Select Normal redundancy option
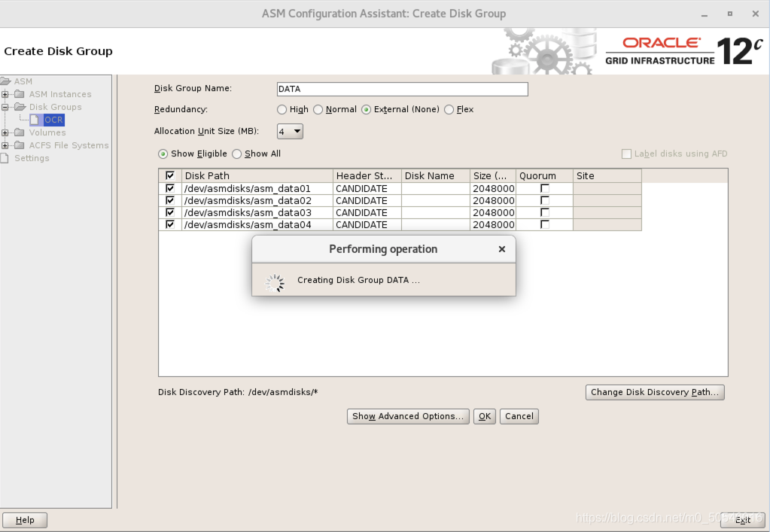The width and height of the screenshot is (770, 532). [318, 109]
